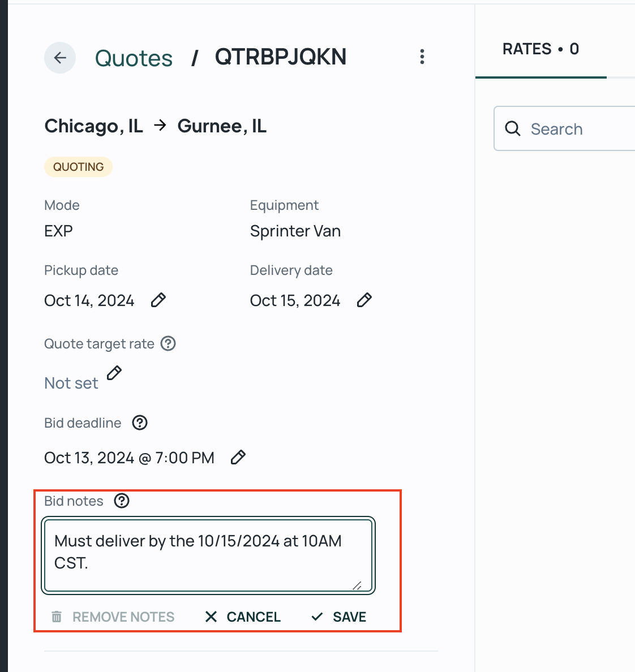Show help for Bid deadline
Screen dimensions: 635x672
pyautogui.click(x=140, y=423)
